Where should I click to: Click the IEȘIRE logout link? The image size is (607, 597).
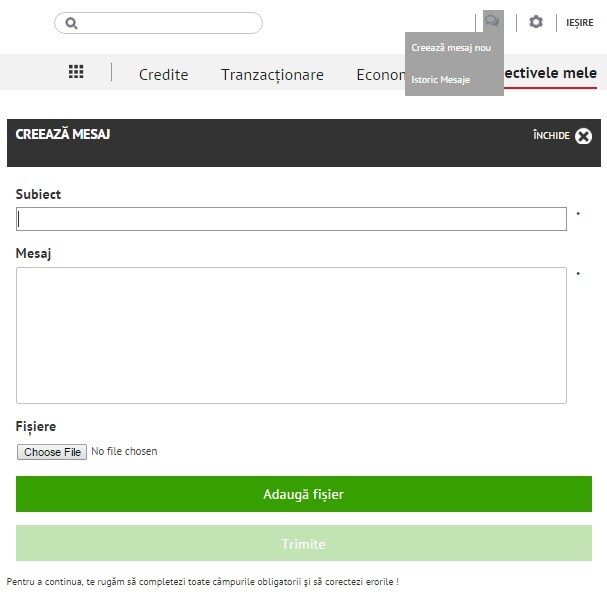579,23
